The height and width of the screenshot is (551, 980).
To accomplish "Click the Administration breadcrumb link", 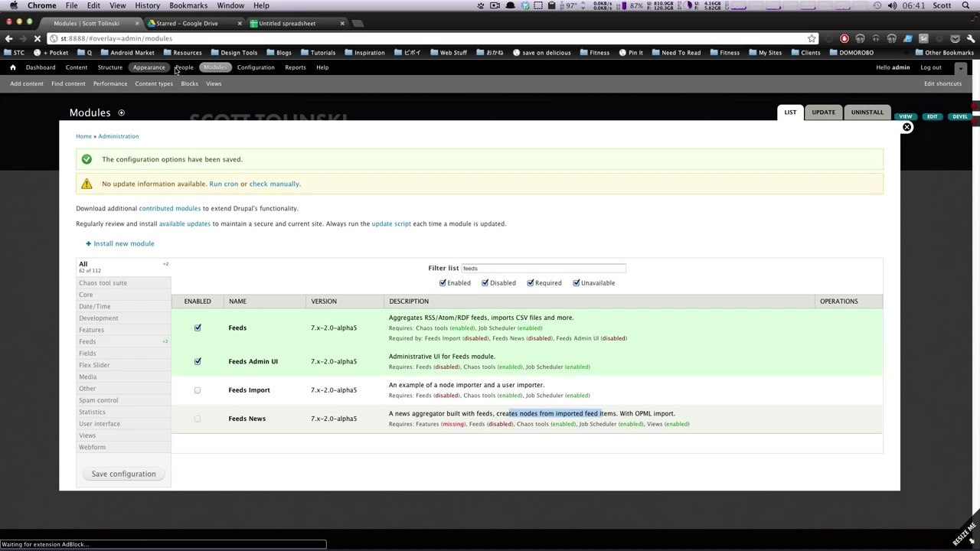I will pos(119,136).
